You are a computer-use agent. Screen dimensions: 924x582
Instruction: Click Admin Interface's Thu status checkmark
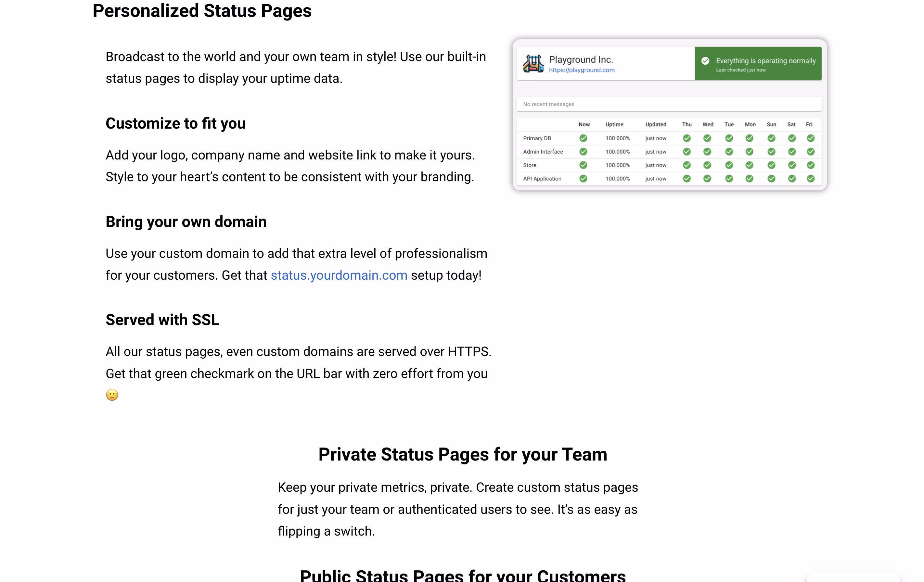(687, 152)
